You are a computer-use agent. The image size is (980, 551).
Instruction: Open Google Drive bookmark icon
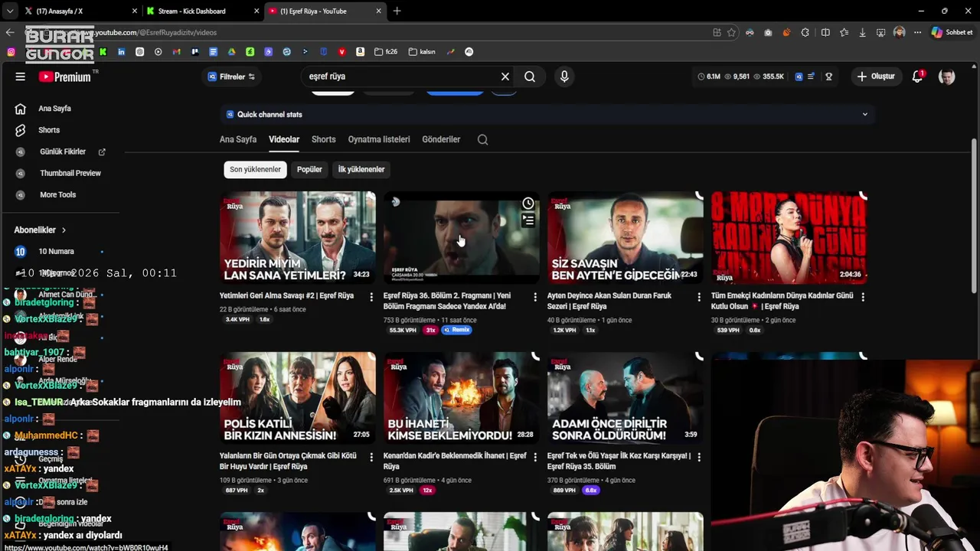coord(231,52)
